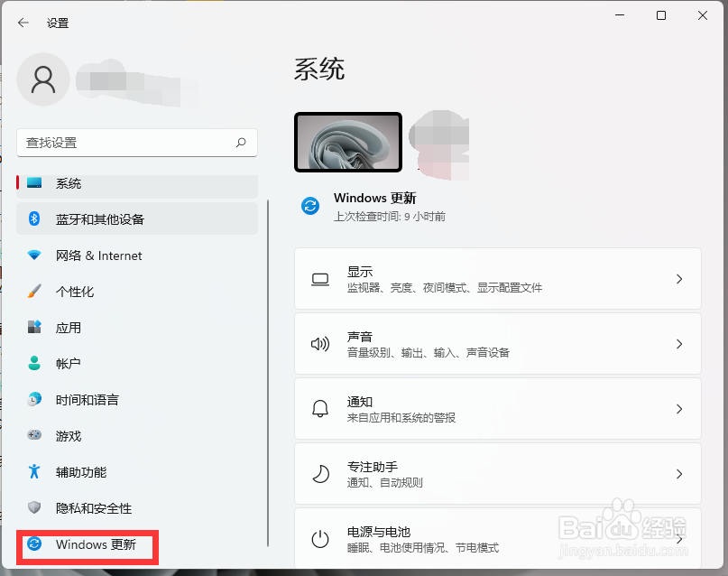728x576 pixels.
Task: Click the Windows 更新 icon in main pane
Action: [310, 206]
